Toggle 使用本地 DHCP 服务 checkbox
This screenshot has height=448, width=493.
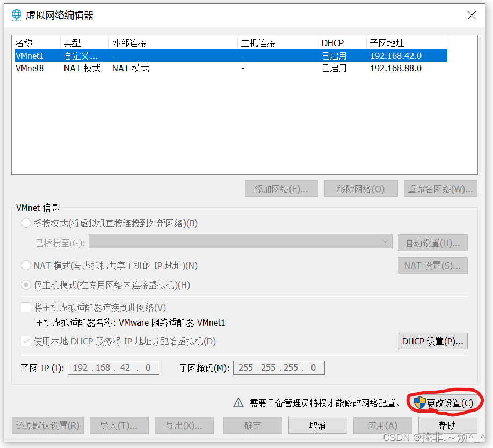26,341
